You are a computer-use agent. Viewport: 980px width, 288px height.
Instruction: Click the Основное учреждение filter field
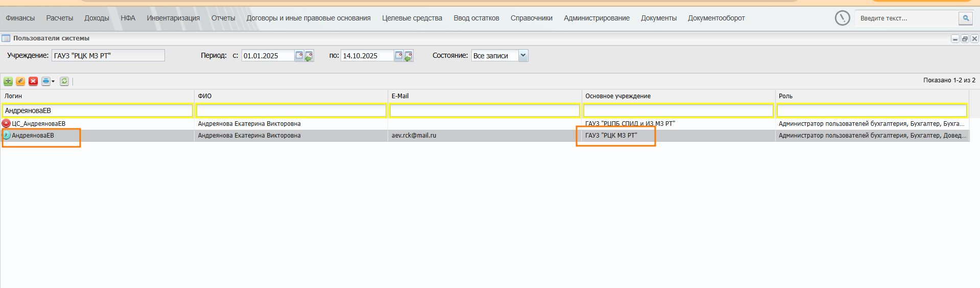tap(678, 110)
